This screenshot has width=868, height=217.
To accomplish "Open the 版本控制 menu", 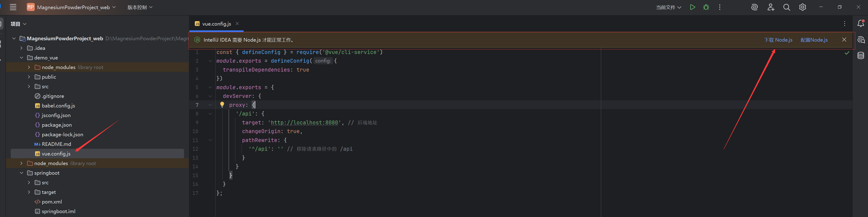I will 140,7.
